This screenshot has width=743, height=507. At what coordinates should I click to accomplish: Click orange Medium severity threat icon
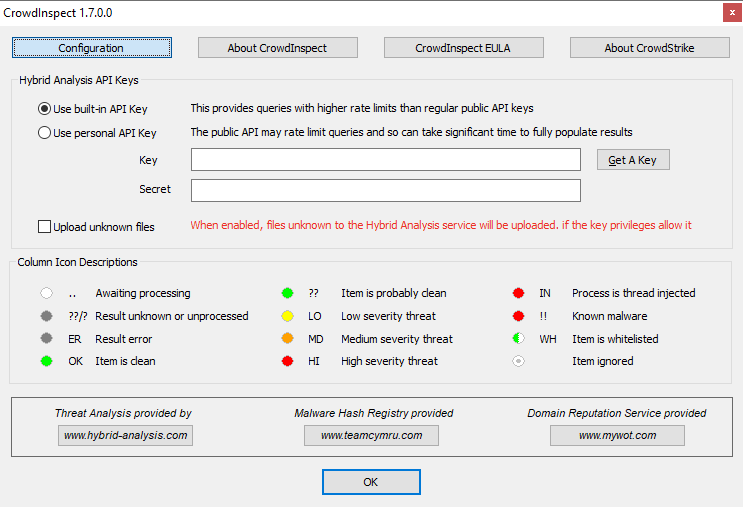click(288, 338)
